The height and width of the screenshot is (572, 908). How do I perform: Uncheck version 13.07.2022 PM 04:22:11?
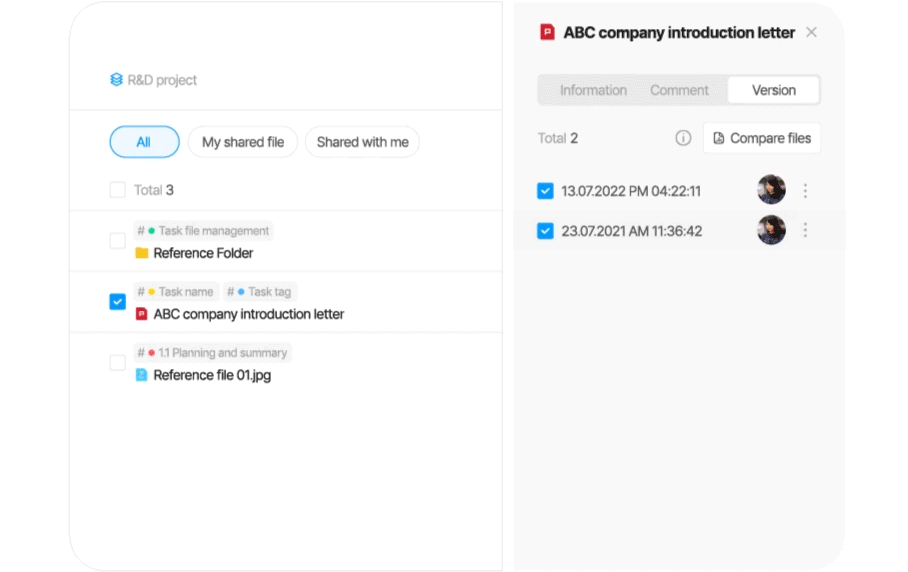[545, 191]
